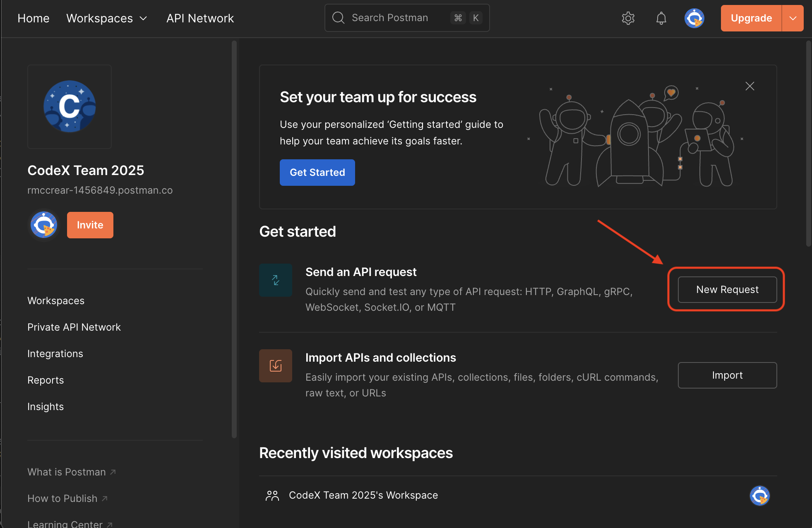Screen dimensions: 812x528
Task: Click the Get Started button
Action: pos(317,173)
